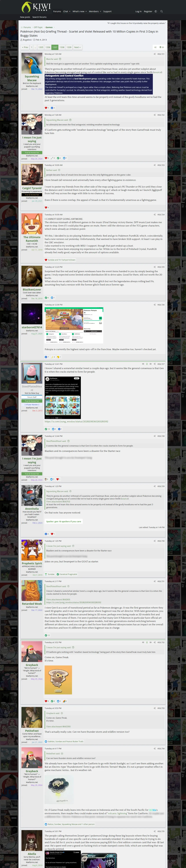Click the checkmark reaction on post #26,727
The image size is (186, 868).
click(x=46, y=429)
